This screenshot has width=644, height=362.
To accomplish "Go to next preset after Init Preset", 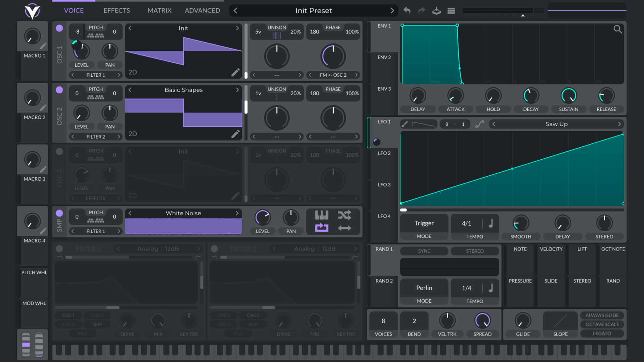I will point(392,11).
